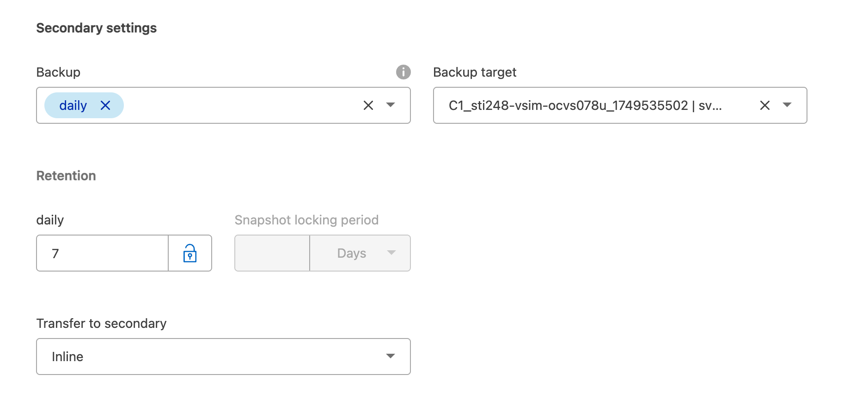This screenshot has width=868, height=399.
Task: Click the info icon beside Backup label
Action: click(x=403, y=72)
